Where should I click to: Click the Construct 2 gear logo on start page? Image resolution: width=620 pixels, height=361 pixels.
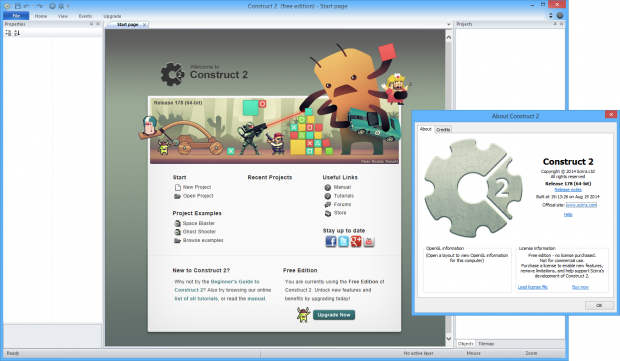coord(172,74)
